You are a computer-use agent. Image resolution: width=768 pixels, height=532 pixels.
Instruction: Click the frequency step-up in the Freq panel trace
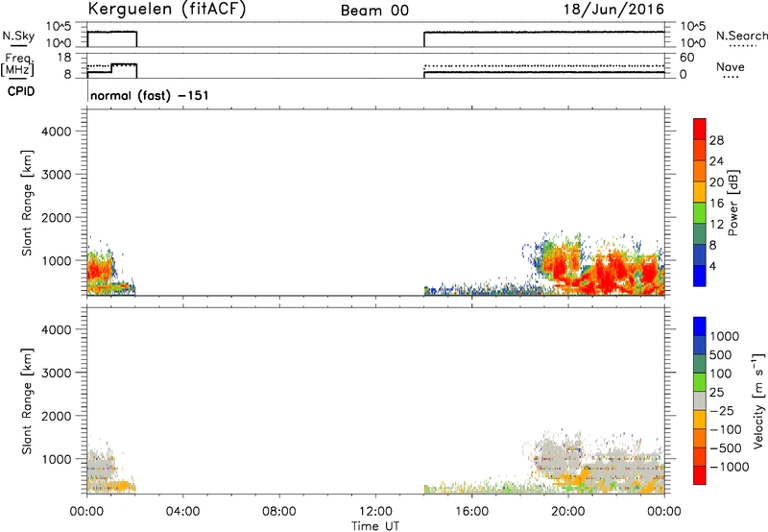pos(111,68)
